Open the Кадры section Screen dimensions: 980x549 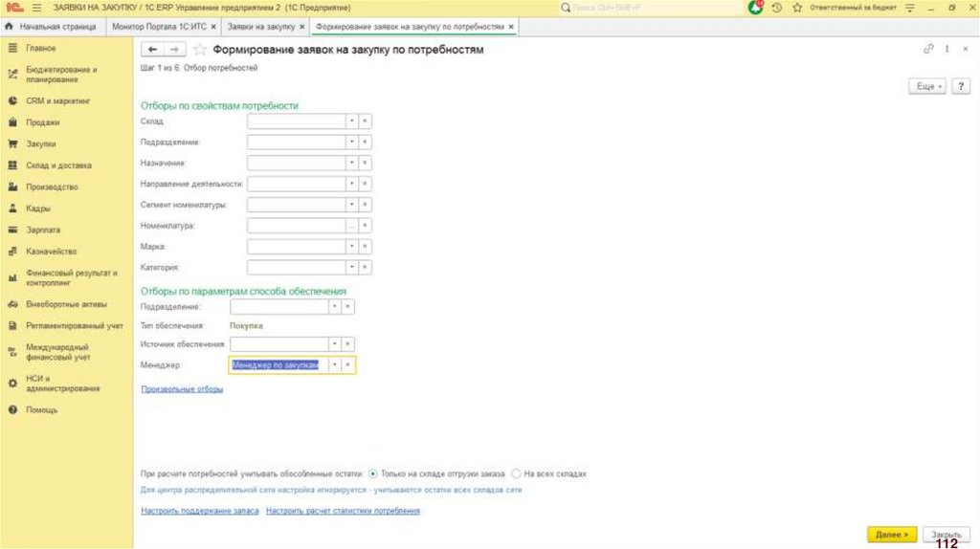[x=37, y=209]
